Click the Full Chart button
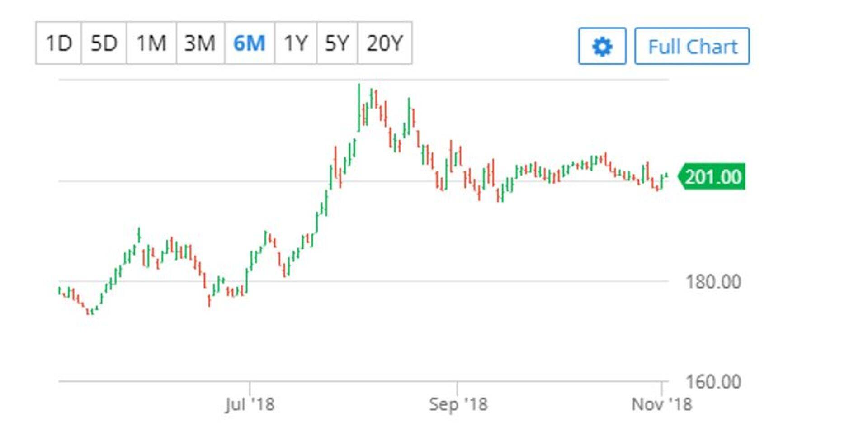Image resolution: width=868 pixels, height=446 pixels. coord(692,46)
